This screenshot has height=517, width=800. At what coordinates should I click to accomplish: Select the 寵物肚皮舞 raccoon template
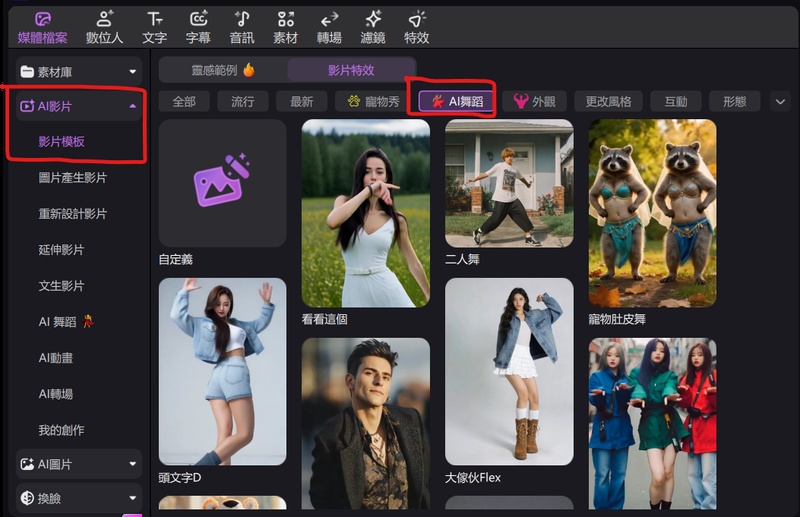tap(653, 213)
